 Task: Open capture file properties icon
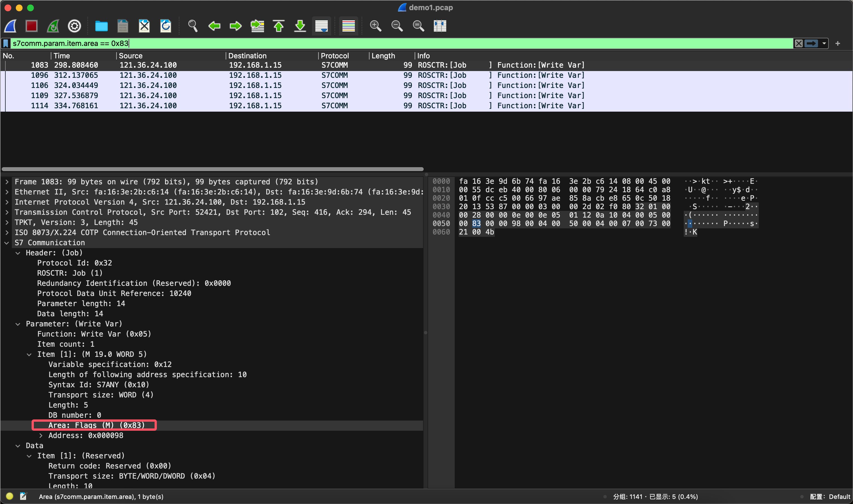pos(23,496)
